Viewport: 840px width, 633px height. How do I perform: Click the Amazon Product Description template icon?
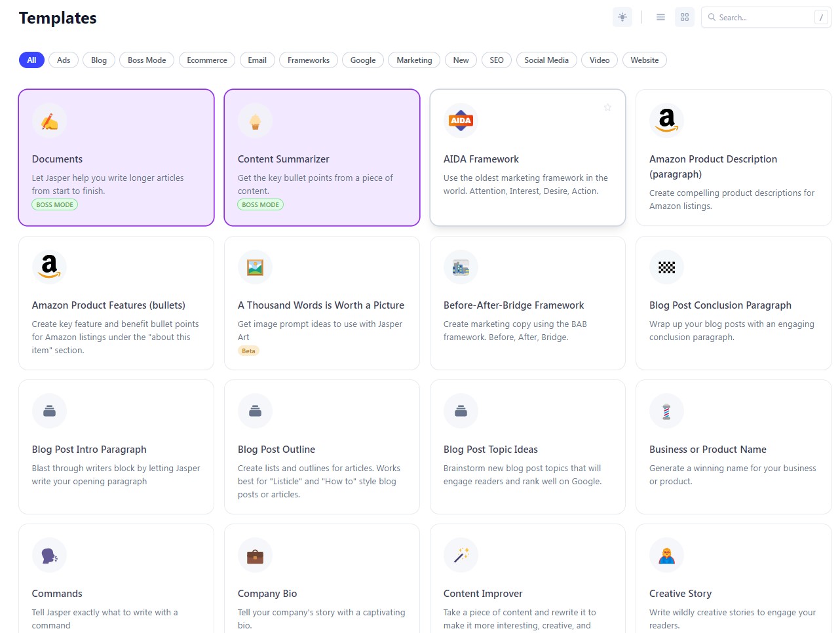(x=666, y=120)
